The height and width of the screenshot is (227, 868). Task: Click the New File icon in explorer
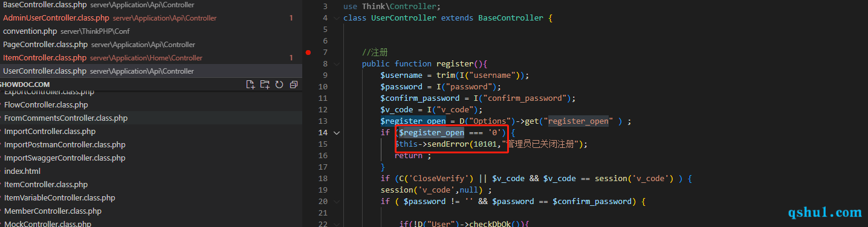tap(250, 85)
